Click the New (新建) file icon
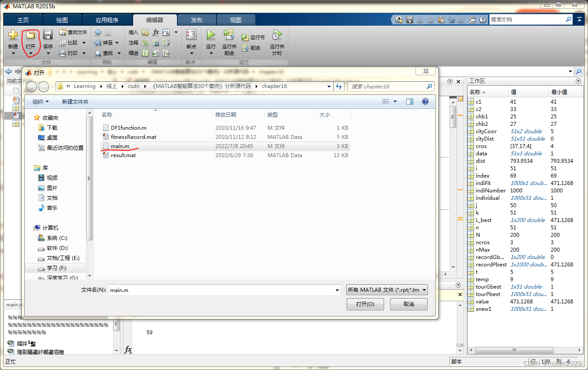The width and height of the screenshot is (588, 370). pos(13,35)
